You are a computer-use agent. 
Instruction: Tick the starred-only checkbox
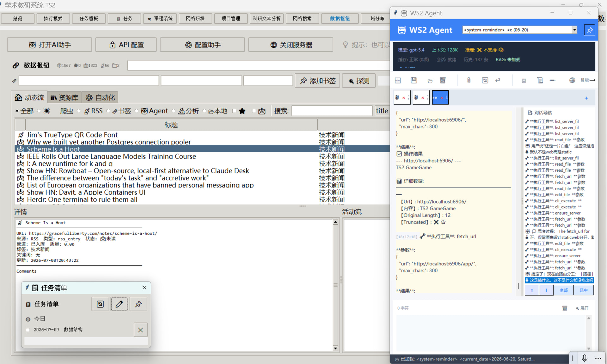[234, 111]
